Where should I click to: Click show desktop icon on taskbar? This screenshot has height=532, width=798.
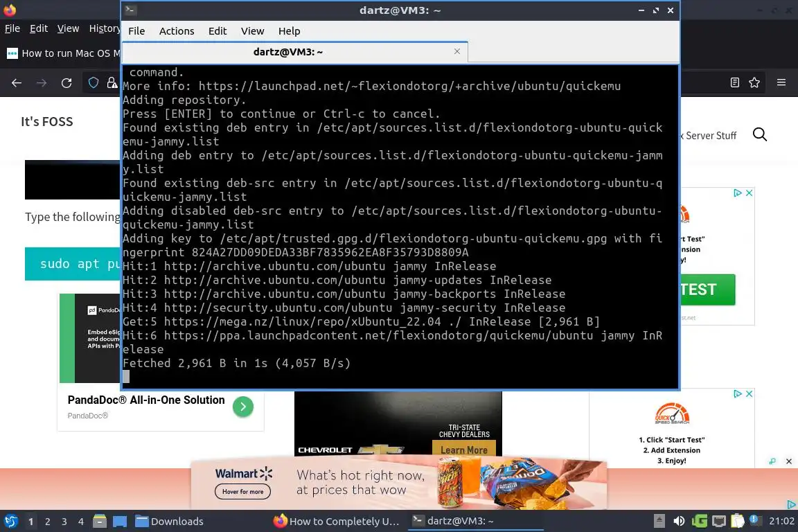pos(120,522)
